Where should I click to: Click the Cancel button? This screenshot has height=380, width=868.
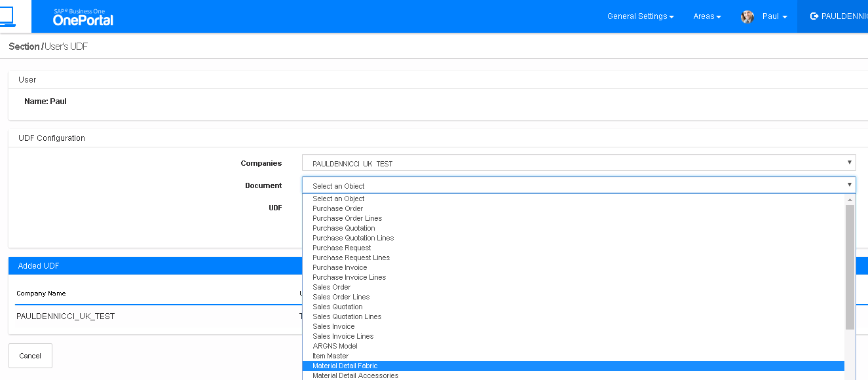pyautogui.click(x=30, y=356)
